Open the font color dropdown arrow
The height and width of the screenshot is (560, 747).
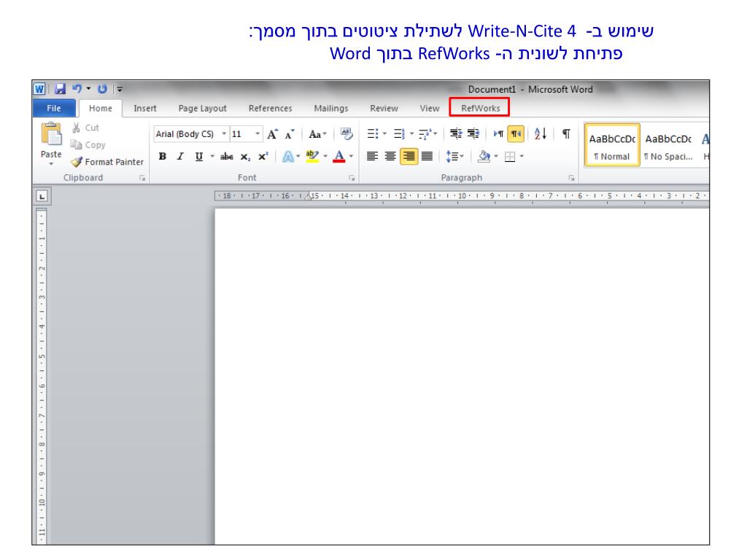tap(351, 156)
